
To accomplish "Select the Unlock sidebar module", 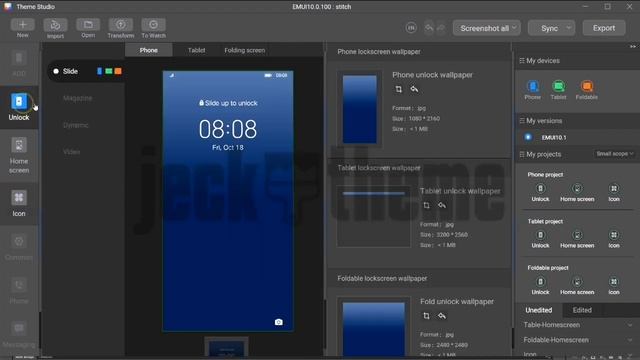I will pos(19,107).
